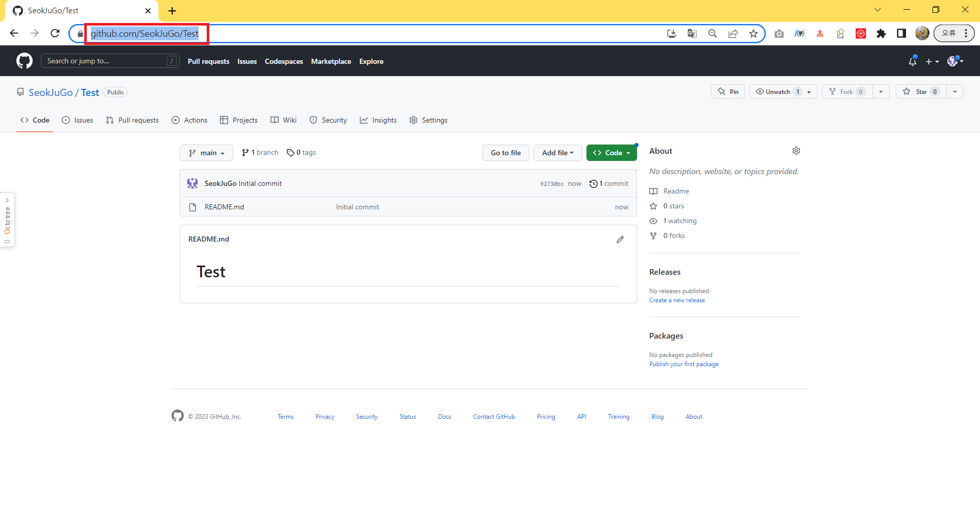Click the Search tabs chevron in title bar
Image resolution: width=980 pixels, height=526 pixels.
877,10
